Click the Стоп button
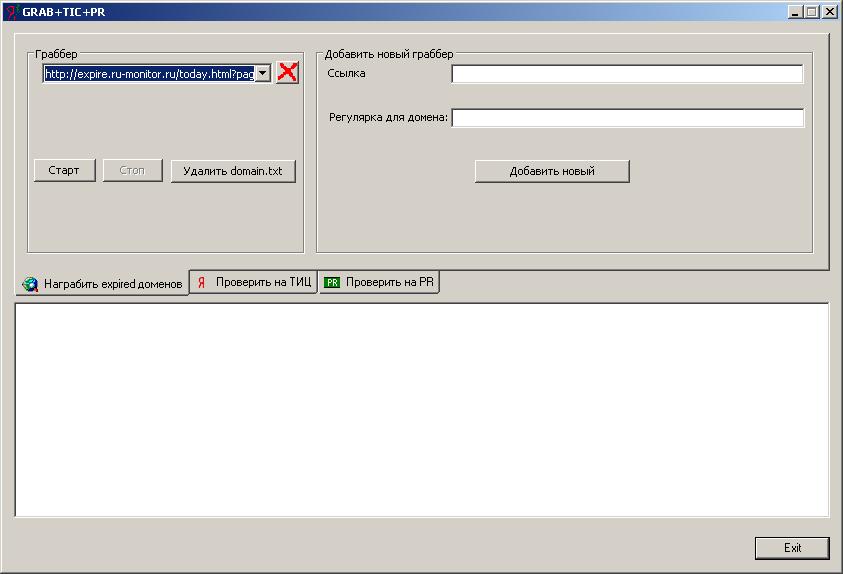The width and height of the screenshot is (843, 574). pyautogui.click(x=132, y=170)
